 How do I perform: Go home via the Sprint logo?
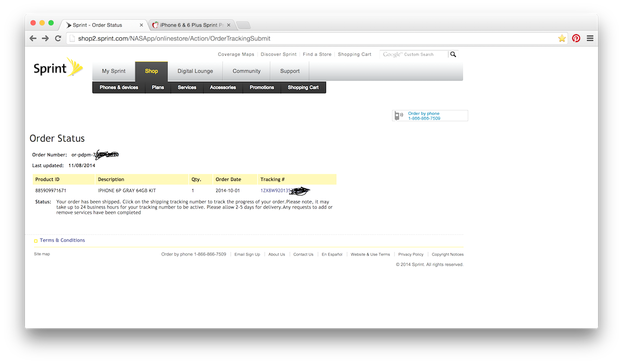point(58,67)
